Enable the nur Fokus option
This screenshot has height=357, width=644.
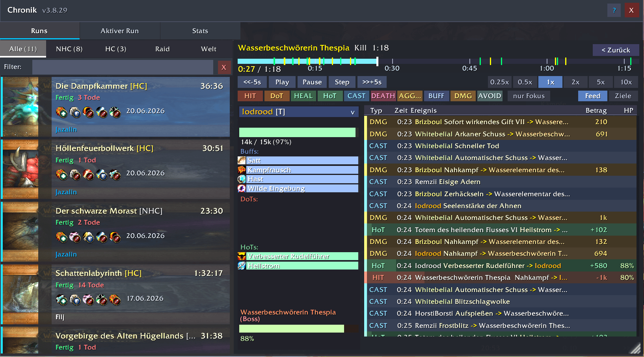click(529, 96)
